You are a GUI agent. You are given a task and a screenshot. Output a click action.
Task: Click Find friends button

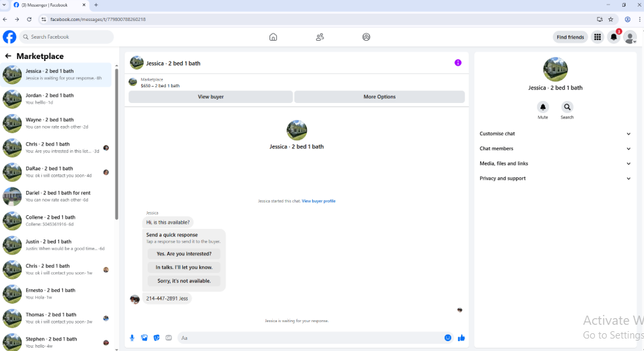(570, 37)
